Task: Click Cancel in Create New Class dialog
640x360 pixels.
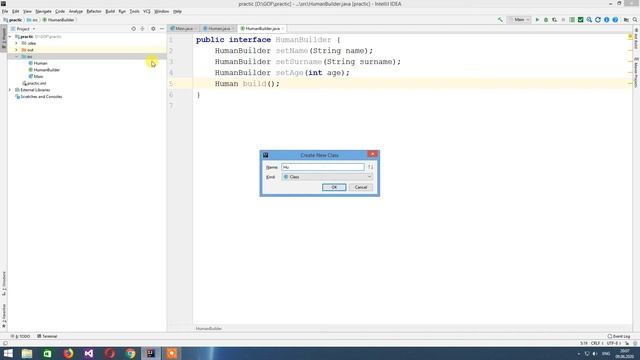Action: [x=360, y=187]
